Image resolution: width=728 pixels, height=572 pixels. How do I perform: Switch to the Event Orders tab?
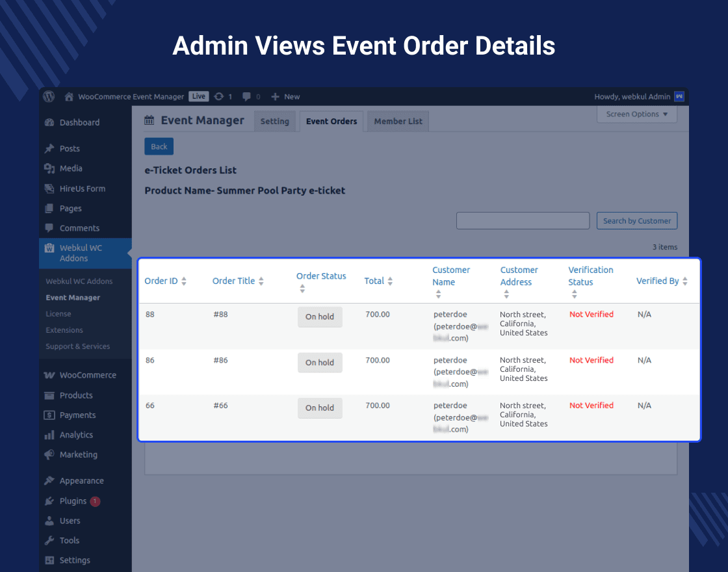(331, 121)
